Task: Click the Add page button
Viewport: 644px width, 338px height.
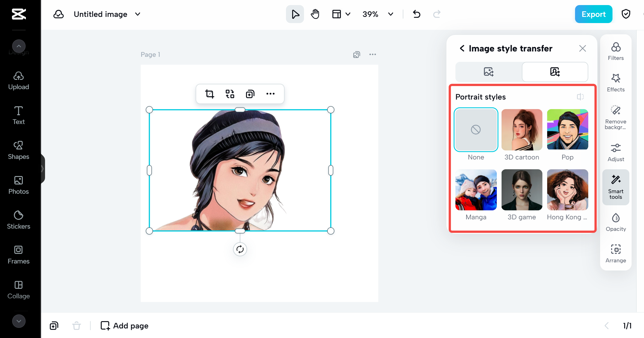Action: click(x=124, y=326)
